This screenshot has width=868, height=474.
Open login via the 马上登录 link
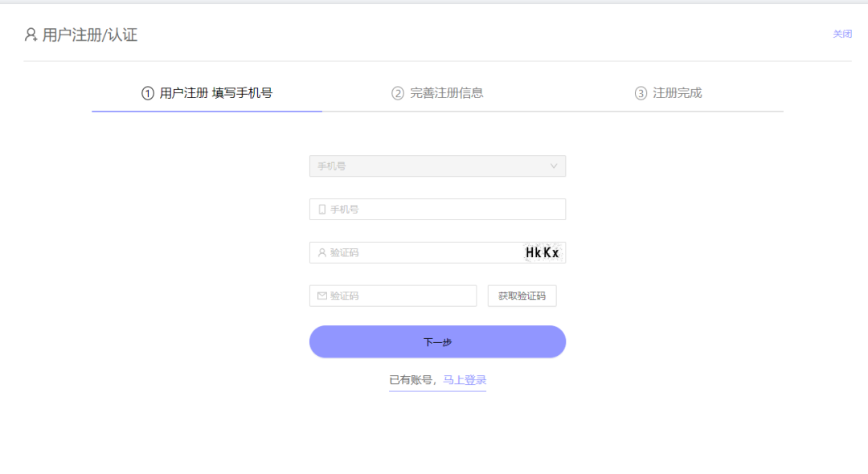[x=464, y=380]
